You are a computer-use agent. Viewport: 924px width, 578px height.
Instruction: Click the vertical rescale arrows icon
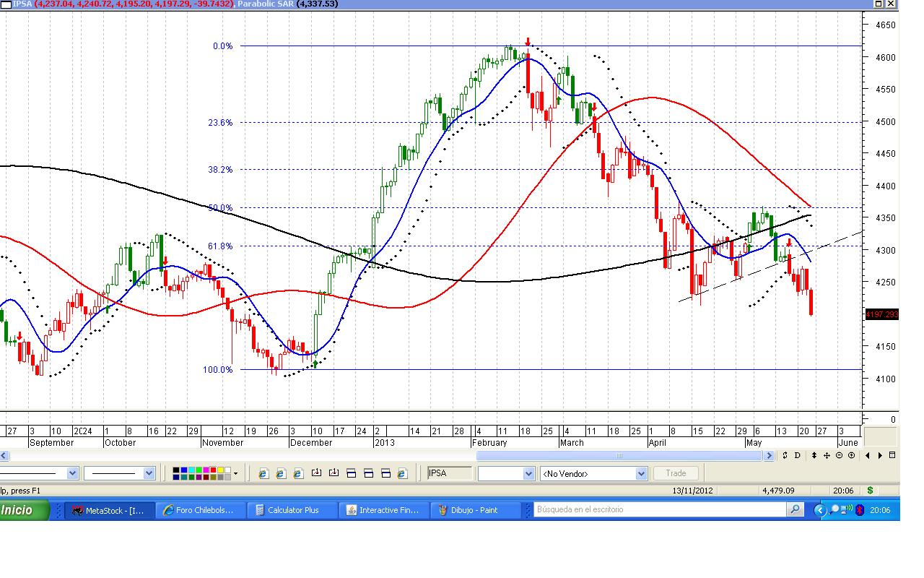tap(814, 455)
